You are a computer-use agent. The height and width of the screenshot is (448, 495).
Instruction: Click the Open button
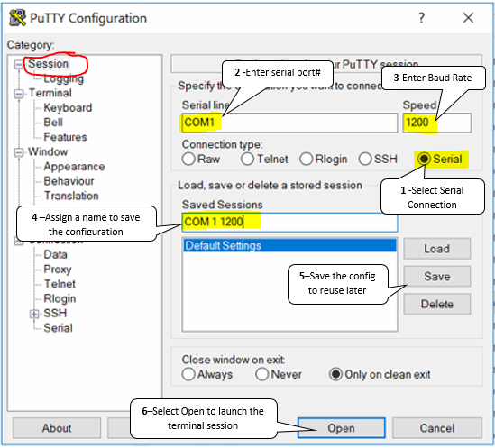pos(341,428)
